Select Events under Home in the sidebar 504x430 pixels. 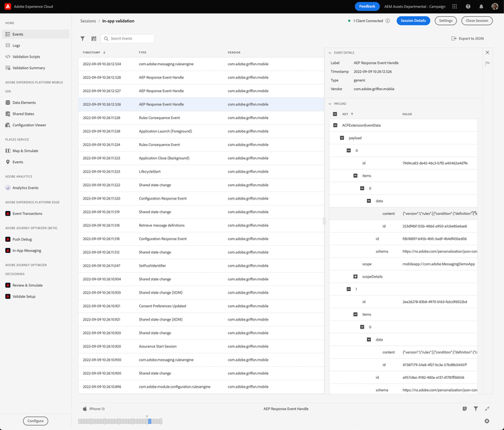click(36, 34)
